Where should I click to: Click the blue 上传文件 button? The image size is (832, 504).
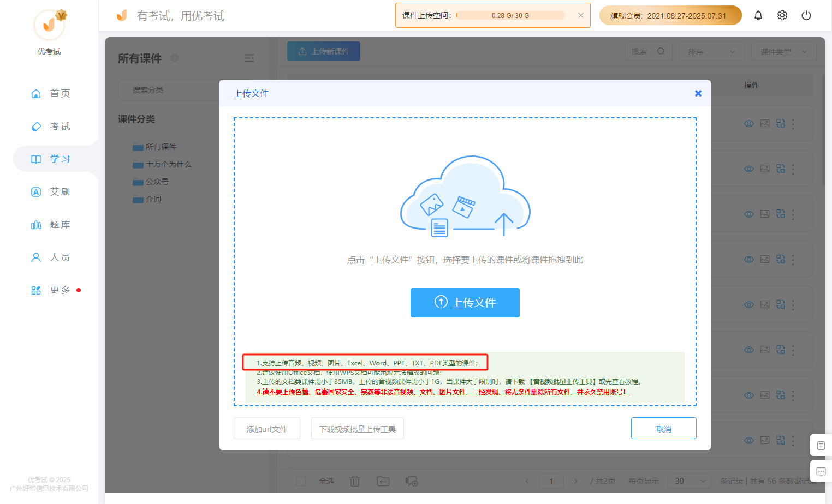465,303
